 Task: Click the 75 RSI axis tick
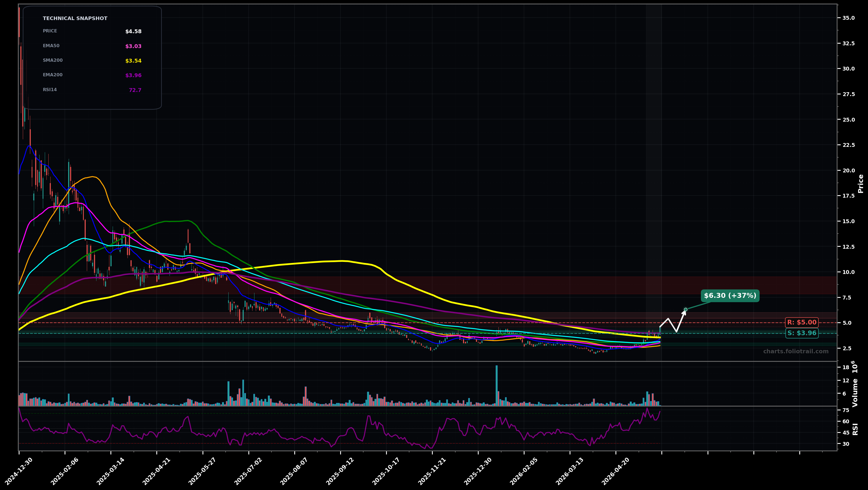pos(846,410)
